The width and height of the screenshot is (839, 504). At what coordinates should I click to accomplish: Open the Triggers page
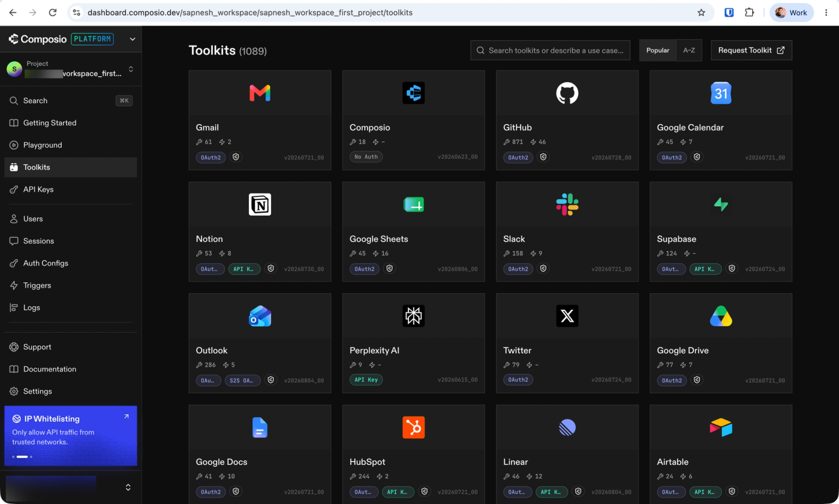click(70, 286)
